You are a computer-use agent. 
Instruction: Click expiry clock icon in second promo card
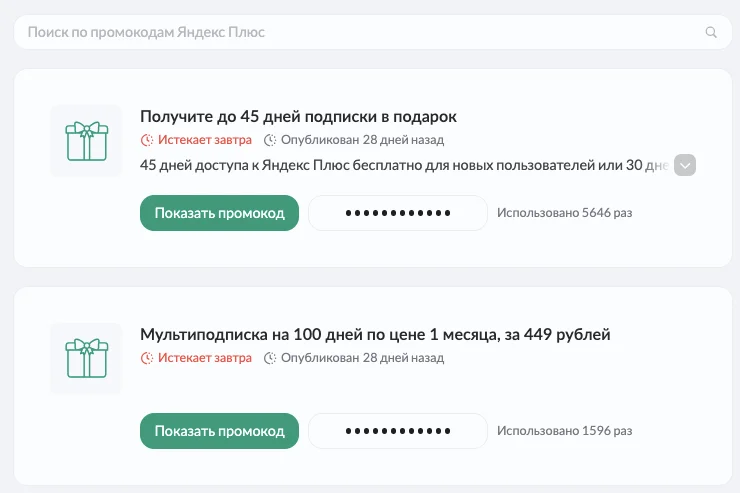point(147,357)
